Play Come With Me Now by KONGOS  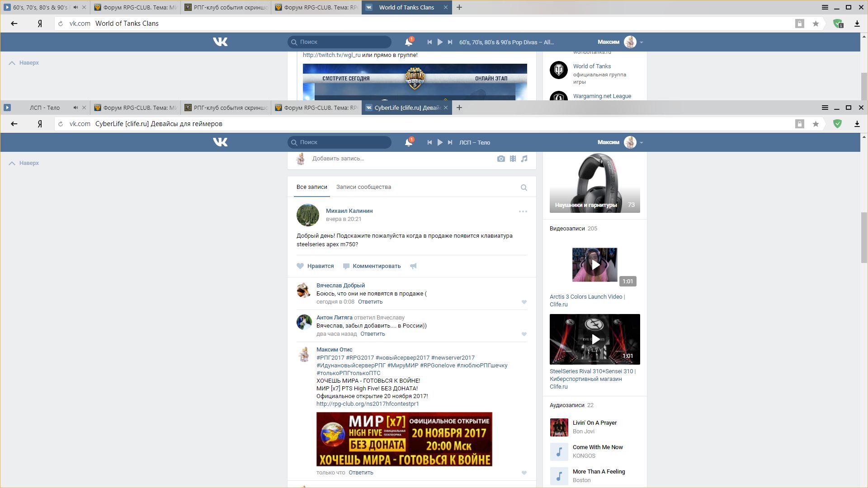559,452
